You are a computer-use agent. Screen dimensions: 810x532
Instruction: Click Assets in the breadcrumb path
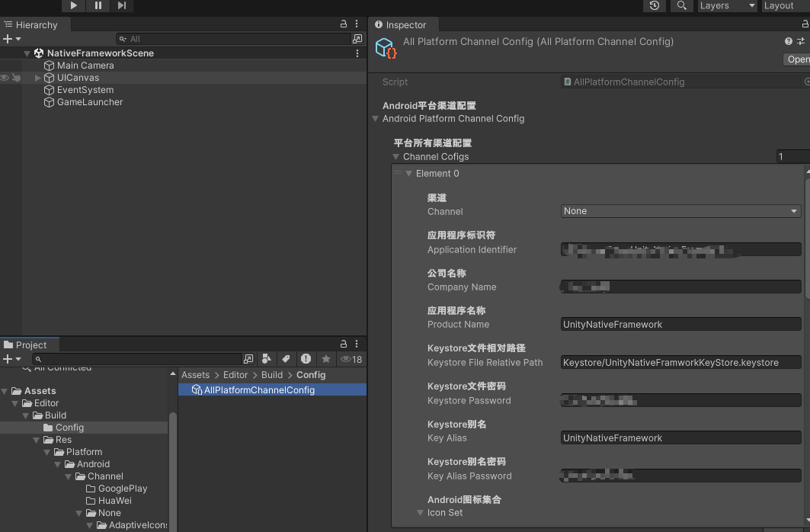click(195, 375)
